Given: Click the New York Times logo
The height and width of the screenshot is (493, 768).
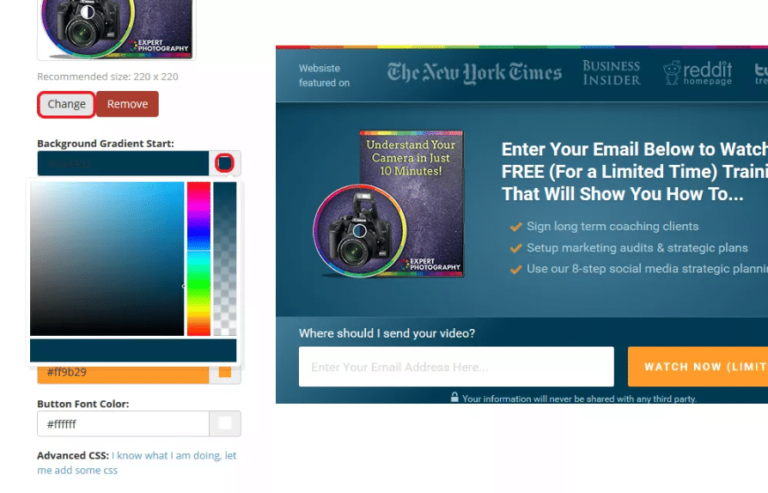Looking at the screenshot, I should 474,73.
